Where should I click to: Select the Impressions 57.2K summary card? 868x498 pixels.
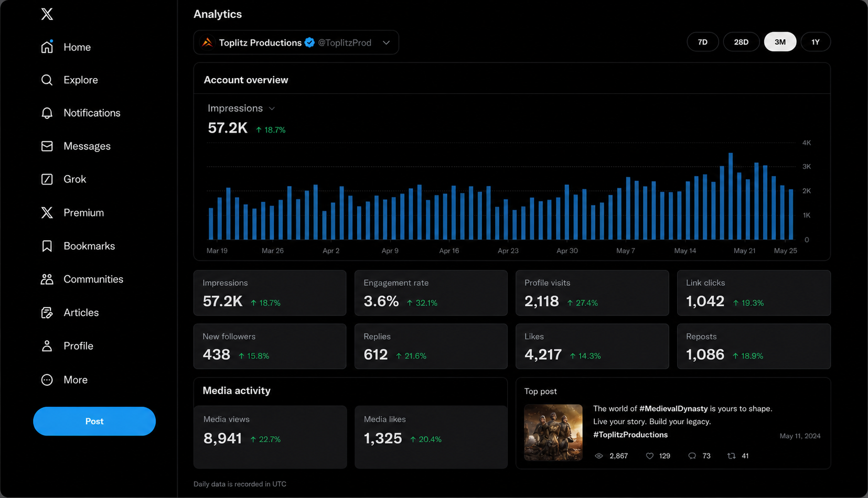coord(270,293)
